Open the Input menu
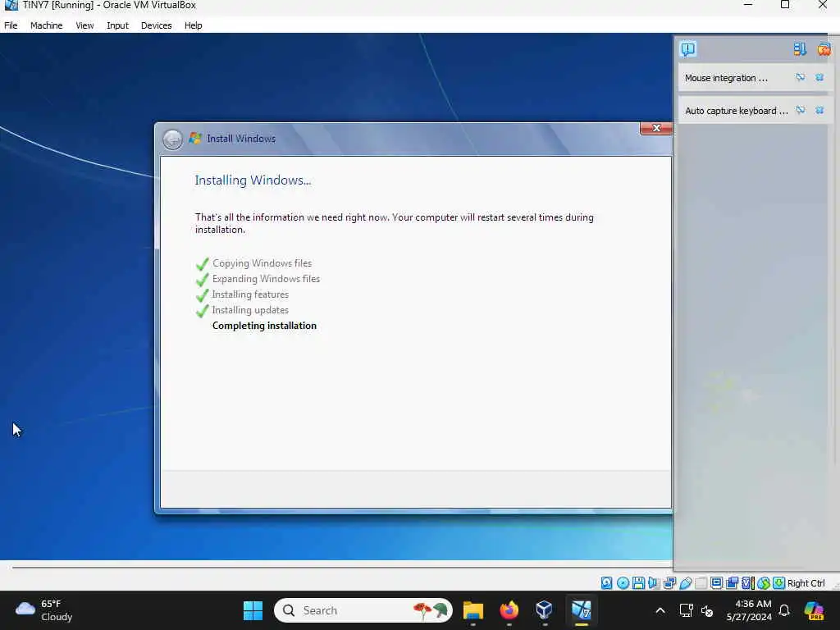Screen dimensions: 840x630 pyautogui.click(x=117, y=25)
